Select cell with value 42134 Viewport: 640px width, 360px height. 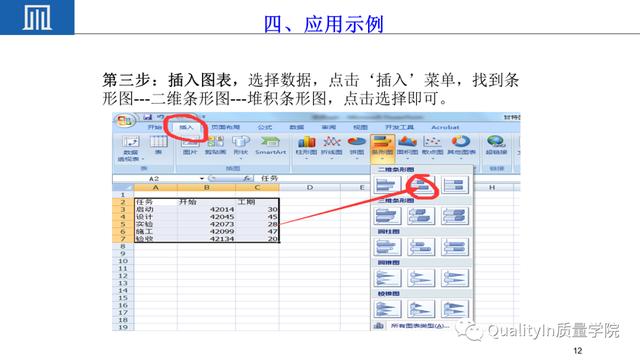[207, 239]
